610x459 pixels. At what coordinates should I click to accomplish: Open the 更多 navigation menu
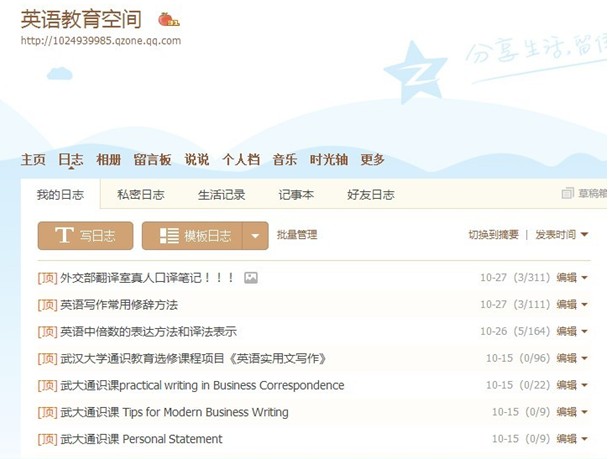[372, 160]
